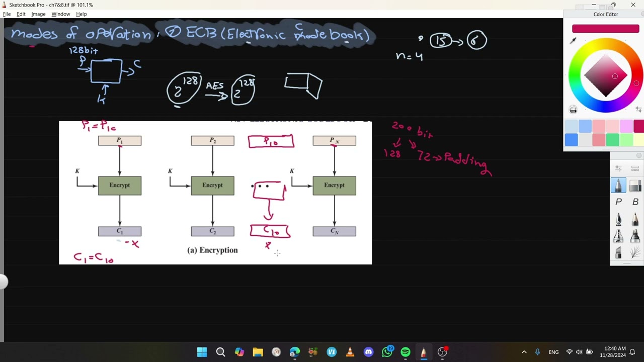The image size is (644, 362).
Task: Choose the lilac pink swatch
Action: click(x=626, y=126)
